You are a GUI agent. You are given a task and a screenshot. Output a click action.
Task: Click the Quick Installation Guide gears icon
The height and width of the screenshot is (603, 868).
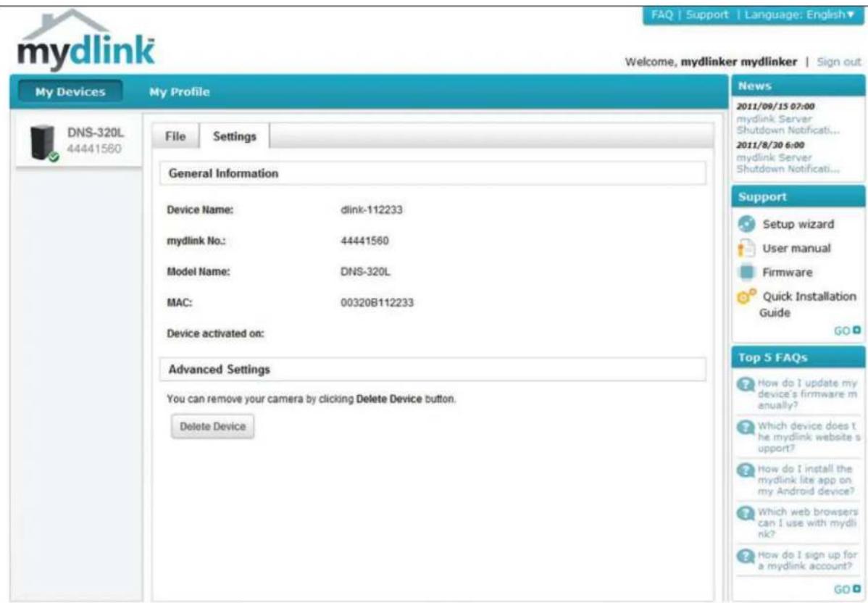pyautogui.click(x=746, y=297)
